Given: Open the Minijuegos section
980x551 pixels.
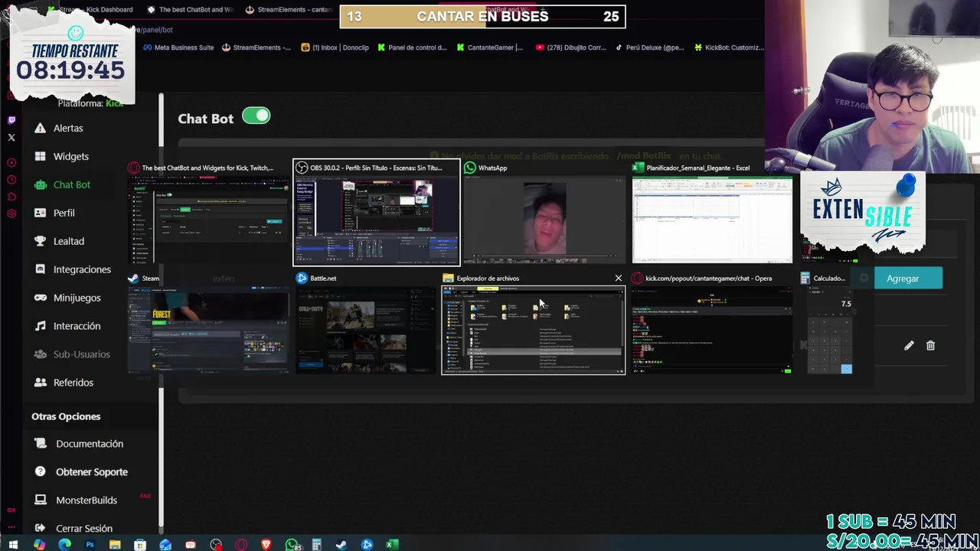Looking at the screenshot, I should [67, 298].
